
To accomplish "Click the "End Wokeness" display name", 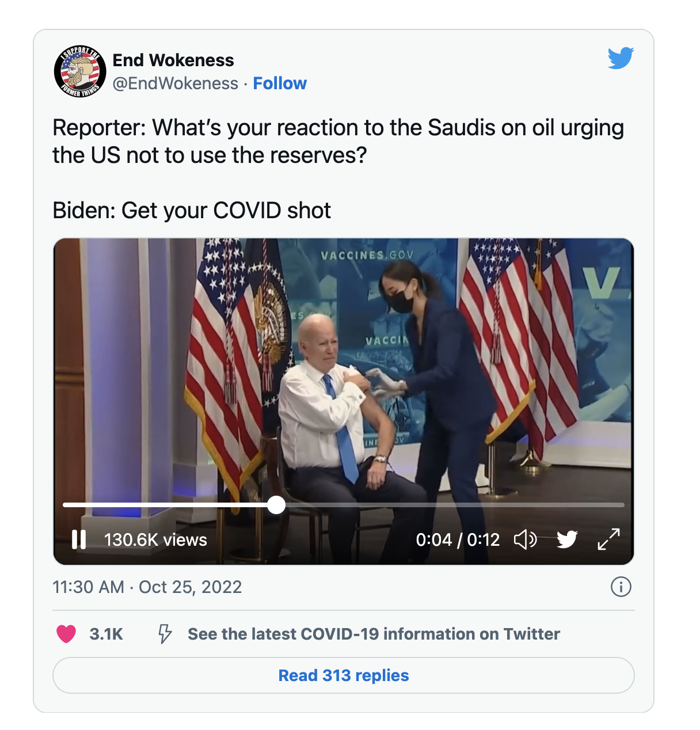I will tap(173, 60).
